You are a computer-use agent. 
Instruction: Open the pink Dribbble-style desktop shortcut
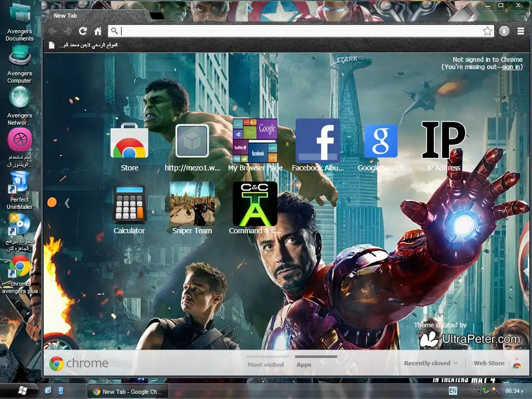tap(20, 148)
